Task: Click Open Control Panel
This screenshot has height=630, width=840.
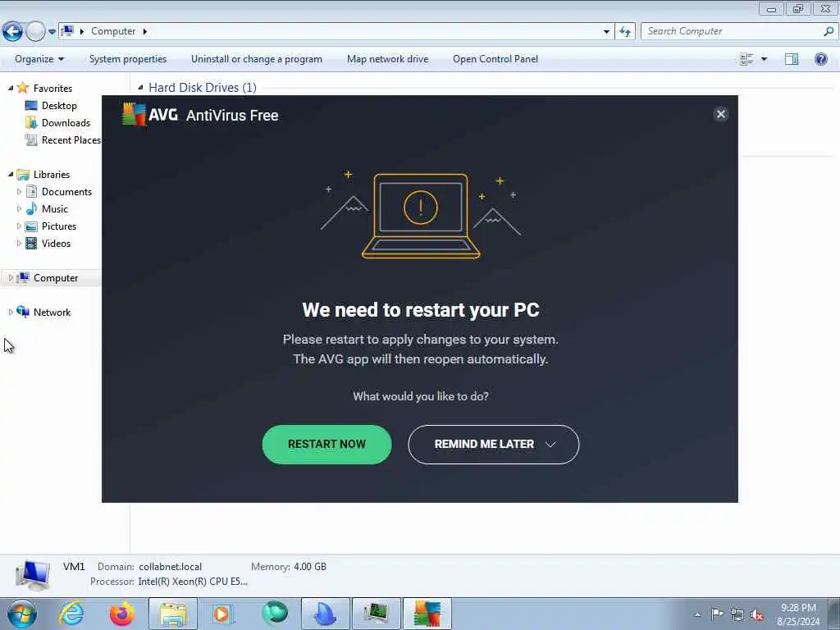Action: pos(495,59)
